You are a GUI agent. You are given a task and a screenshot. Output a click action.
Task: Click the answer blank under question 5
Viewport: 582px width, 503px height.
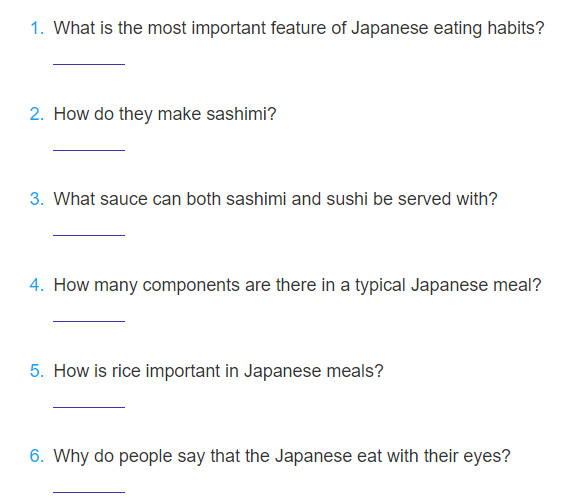point(89,402)
